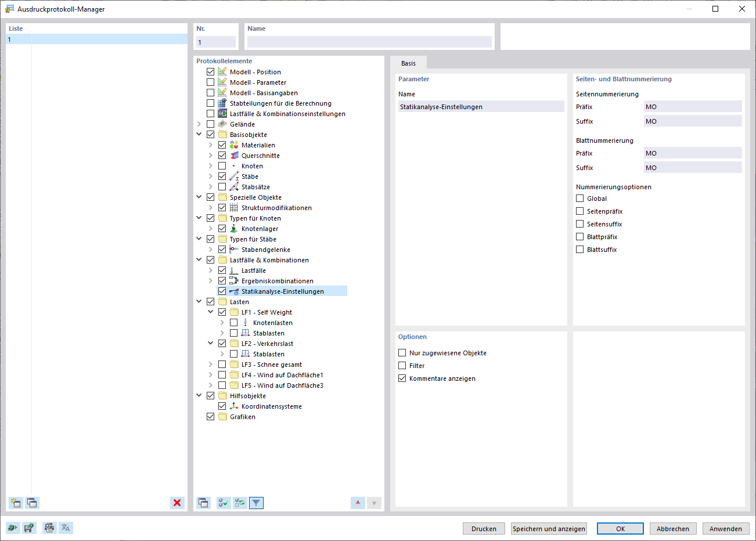The width and height of the screenshot is (756, 541).
Task: Click the copy list item icon under Liste
Action: 32,503
